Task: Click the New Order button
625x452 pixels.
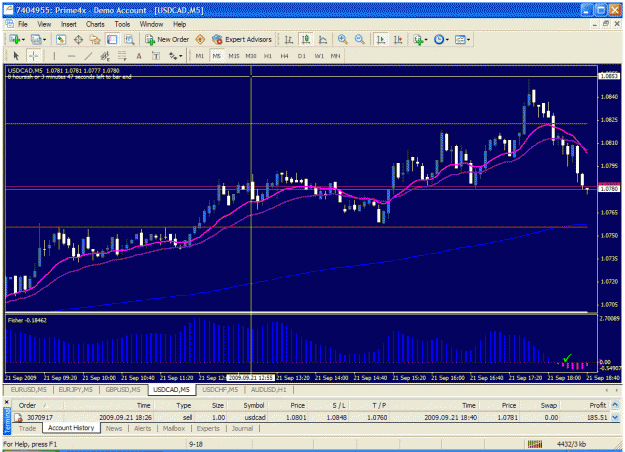Action: pyautogui.click(x=167, y=39)
